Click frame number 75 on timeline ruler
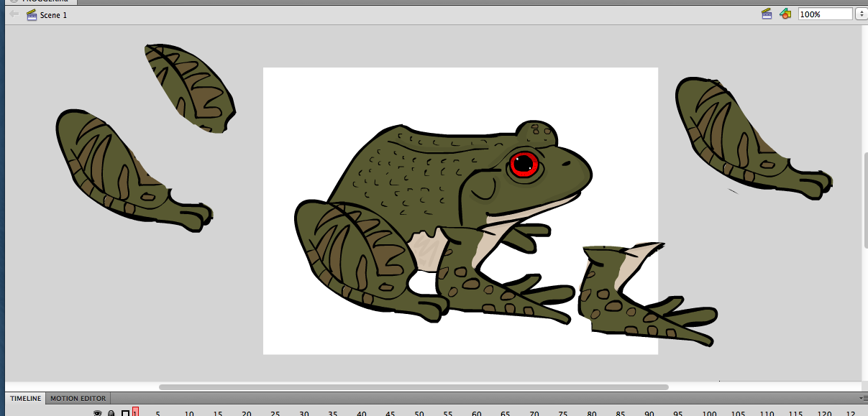 click(x=563, y=413)
